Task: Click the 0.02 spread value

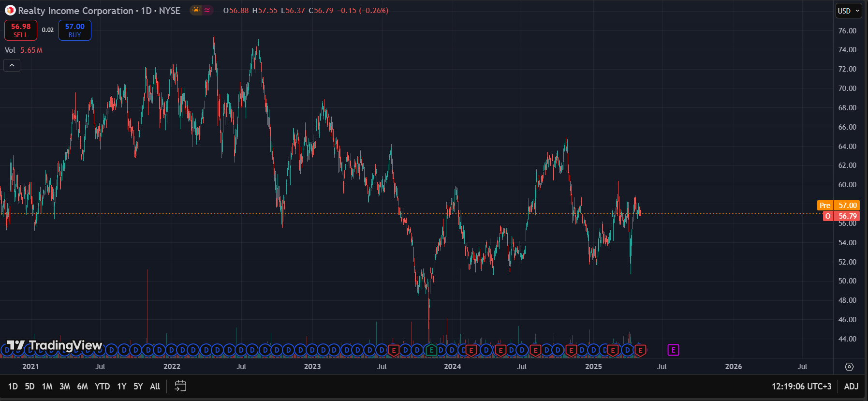Action: (48, 30)
